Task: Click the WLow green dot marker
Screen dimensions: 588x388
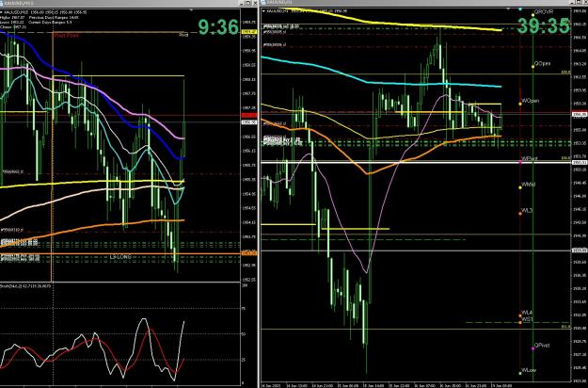Action: tap(520, 373)
